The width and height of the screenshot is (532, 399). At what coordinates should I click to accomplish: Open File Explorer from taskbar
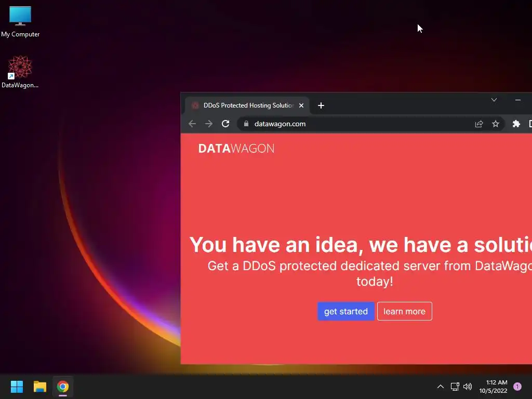click(39, 387)
